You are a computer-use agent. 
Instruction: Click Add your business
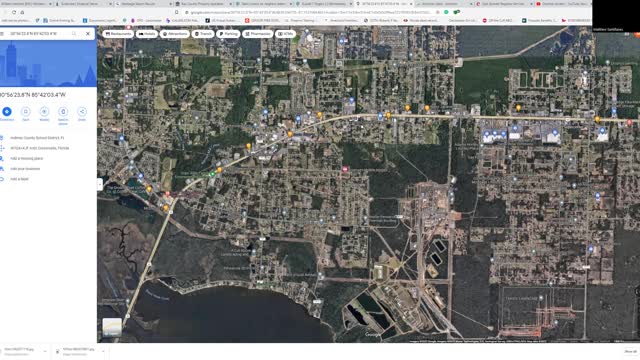tap(25, 169)
